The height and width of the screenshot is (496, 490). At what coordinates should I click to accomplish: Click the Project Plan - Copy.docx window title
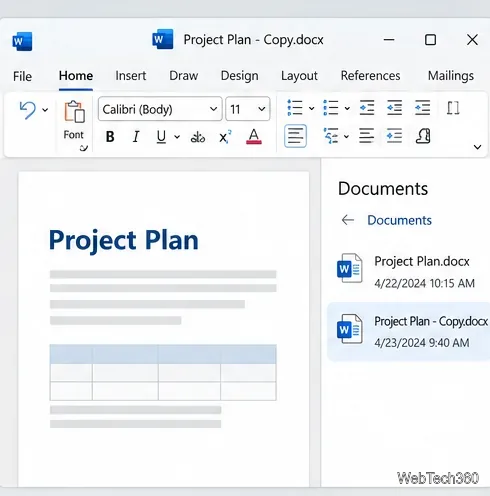tap(253, 40)
